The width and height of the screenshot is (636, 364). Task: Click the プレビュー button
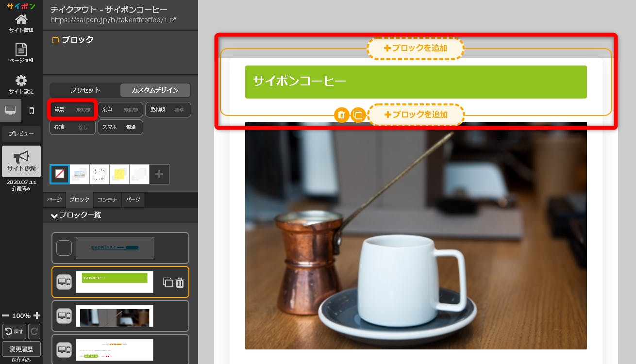(21, 133)
